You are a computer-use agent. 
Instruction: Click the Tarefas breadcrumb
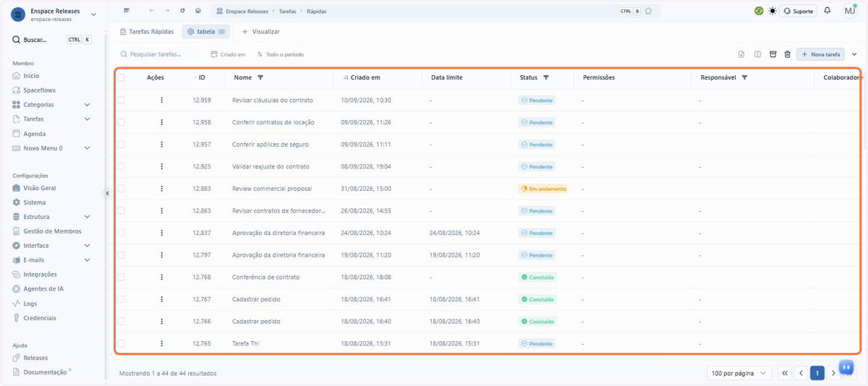tap(287, 11)
